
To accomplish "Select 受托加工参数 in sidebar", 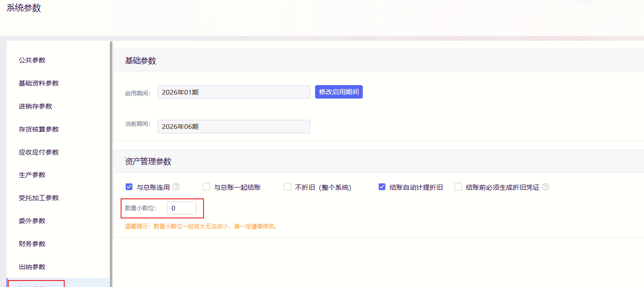I will pyautogui.click(x=39, y=198).
